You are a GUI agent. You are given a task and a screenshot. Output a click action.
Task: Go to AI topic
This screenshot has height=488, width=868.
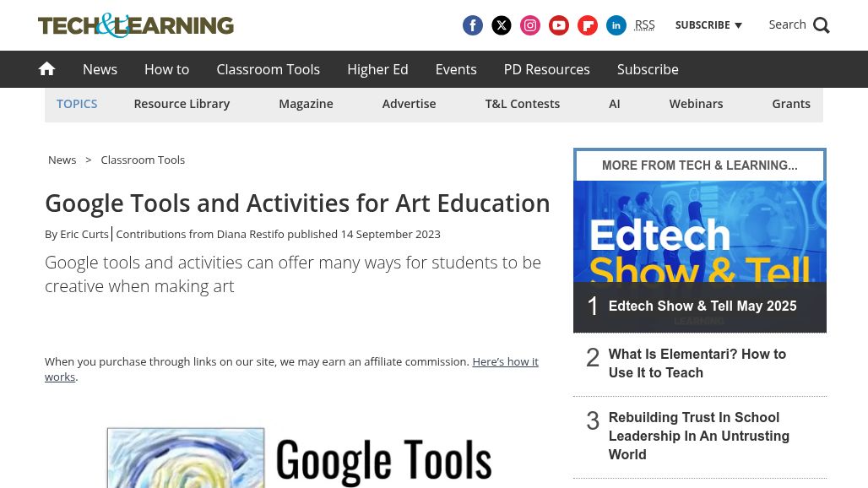click(615, 104)
